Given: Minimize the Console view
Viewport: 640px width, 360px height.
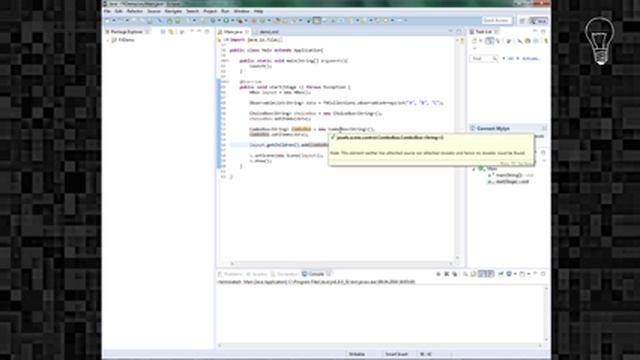Looking at the screenshot, I should (x=536, y=274).
